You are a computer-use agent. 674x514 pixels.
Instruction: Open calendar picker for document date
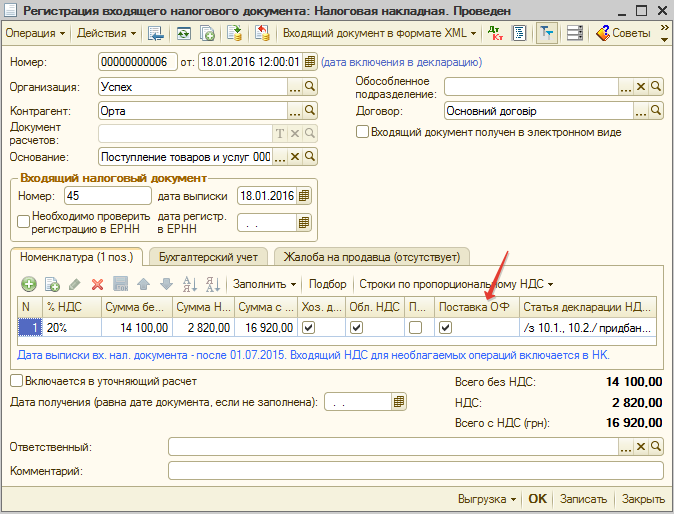(x=309, y=62)
